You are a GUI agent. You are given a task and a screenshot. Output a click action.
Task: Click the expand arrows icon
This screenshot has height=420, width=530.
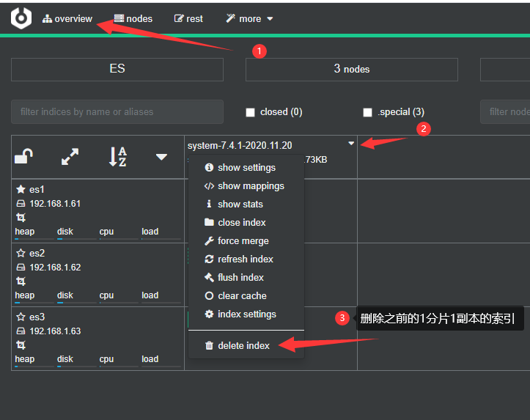point(70,156)
